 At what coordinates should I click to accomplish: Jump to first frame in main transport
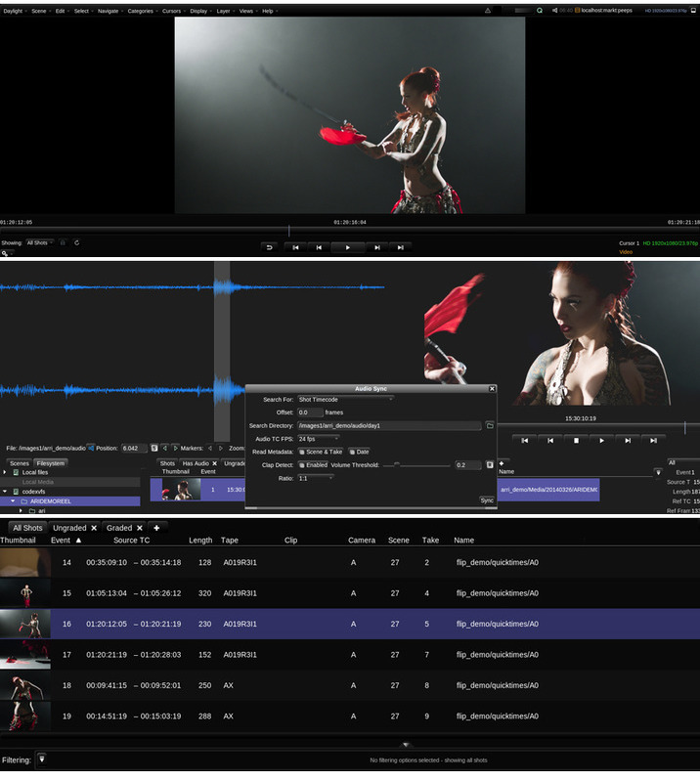(x=294, y=247)
